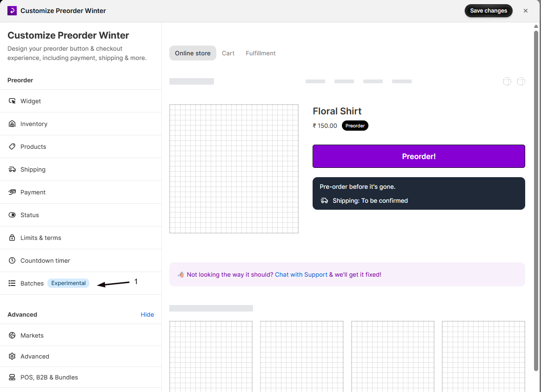Screen dimensions: 541x392
Task: Click the second related product thumbnail
Action: (302, 356)
